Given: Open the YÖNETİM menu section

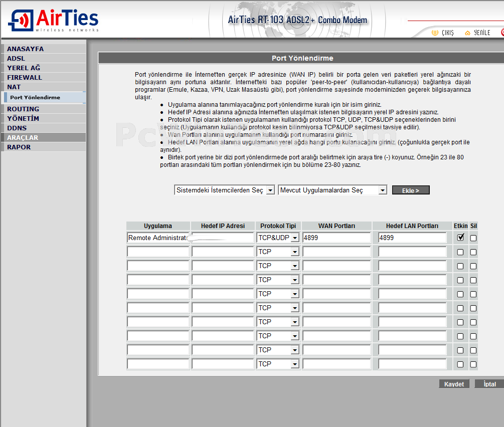Looking at the screenshot, I should 44,119.
